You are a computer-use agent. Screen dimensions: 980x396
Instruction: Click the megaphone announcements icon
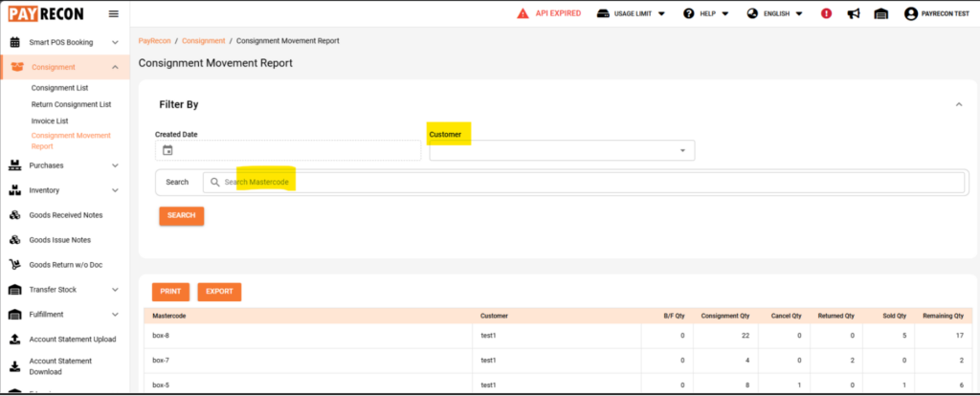pyautogui.click(x=853, y=13)
